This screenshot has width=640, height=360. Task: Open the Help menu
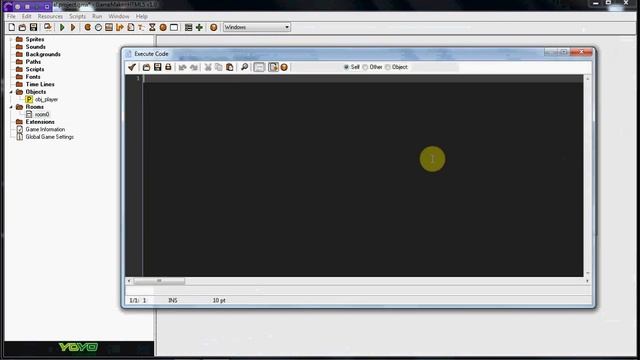(x=142, y=16)
